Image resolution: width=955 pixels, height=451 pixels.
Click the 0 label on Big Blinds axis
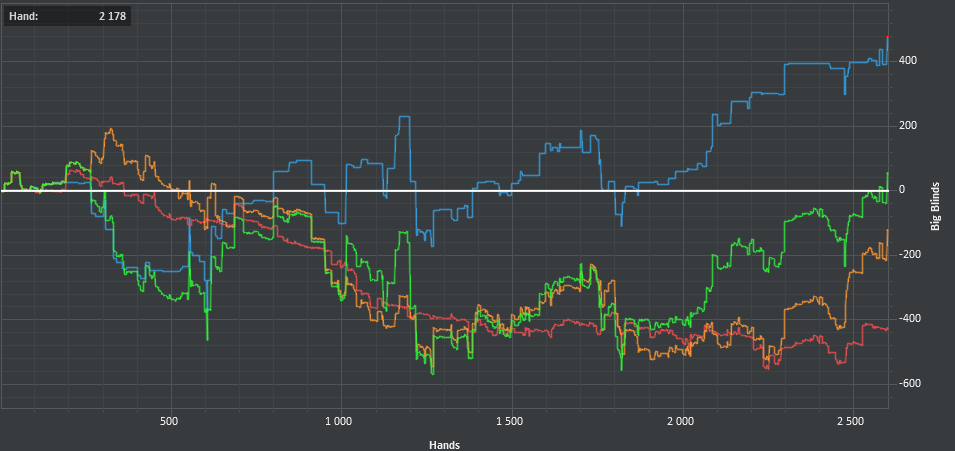(x=901, y=190)
